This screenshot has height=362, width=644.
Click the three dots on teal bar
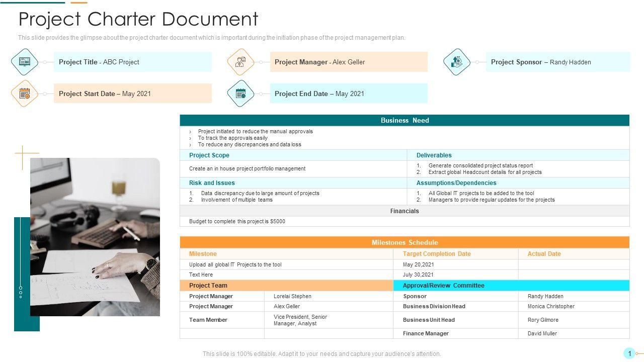point(21,292)
